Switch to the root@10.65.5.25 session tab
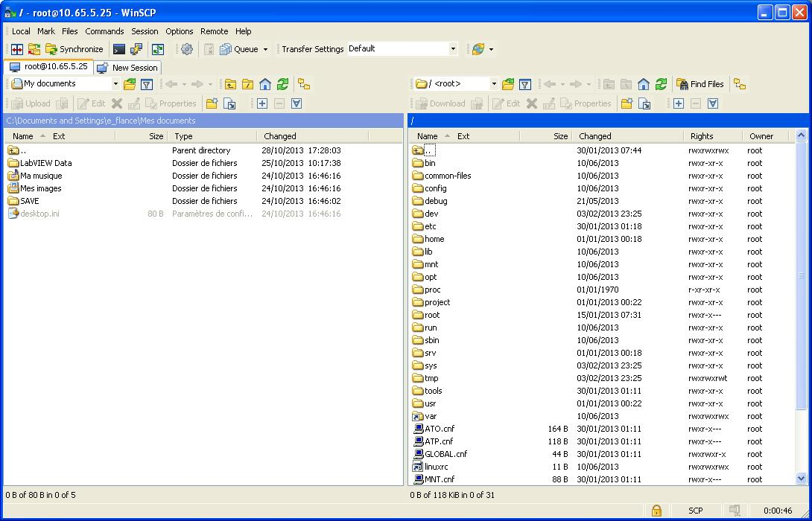Screen dimensions: 812x521 (48, 67)
